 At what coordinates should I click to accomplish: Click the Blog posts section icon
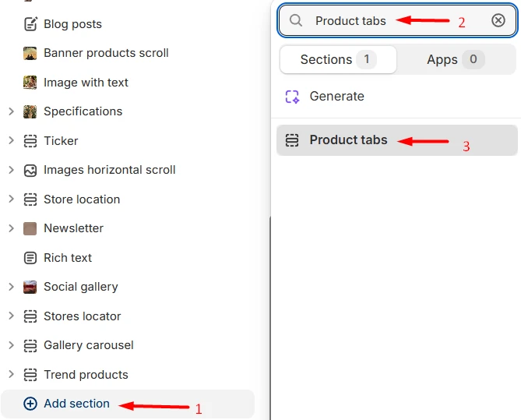[x=30, y=24]
